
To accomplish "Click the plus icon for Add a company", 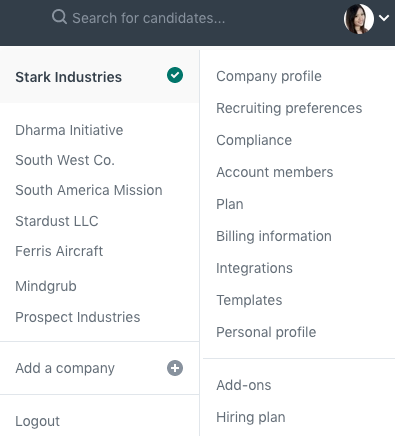I will click(175, 368).
